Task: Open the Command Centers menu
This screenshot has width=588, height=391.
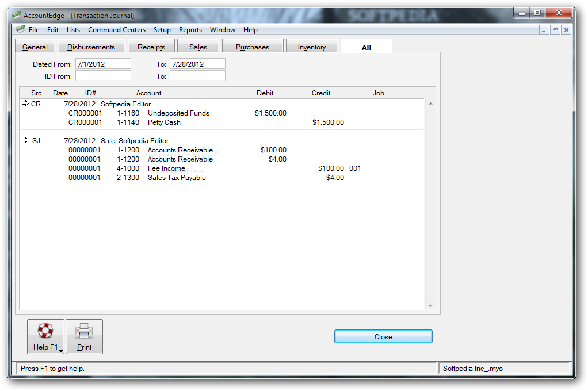Action: [x=117, y=30]
